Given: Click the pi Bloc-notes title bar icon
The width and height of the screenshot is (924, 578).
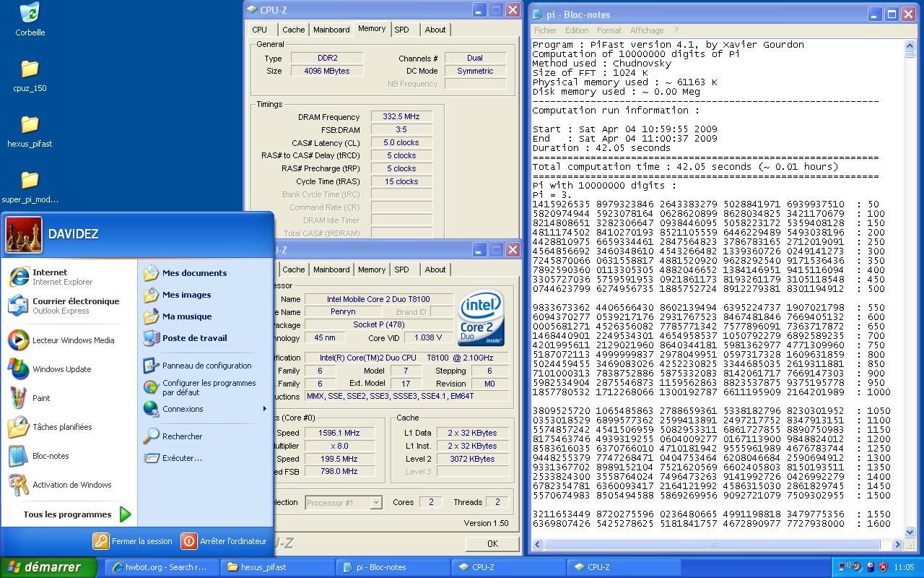Looking at the screenshot, I should click(x=539, y=14).
